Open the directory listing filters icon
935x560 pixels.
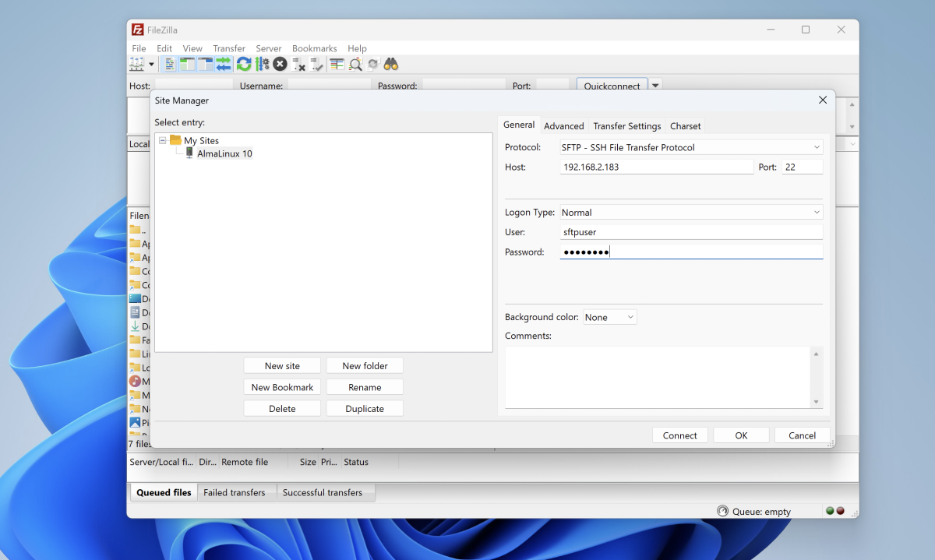(337, 65)
